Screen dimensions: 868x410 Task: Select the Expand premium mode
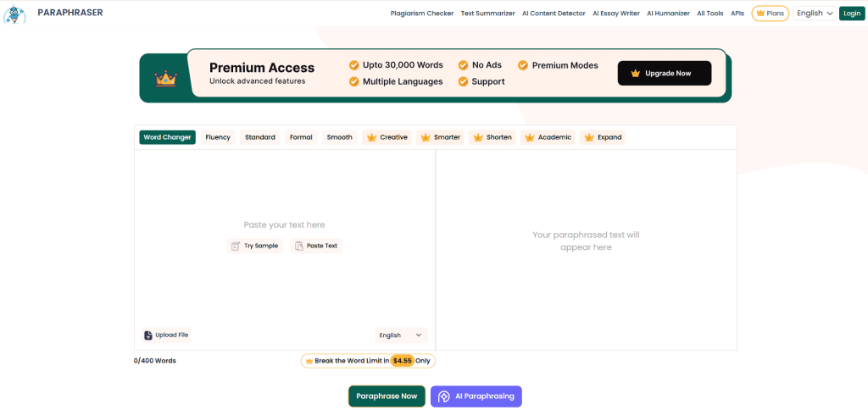(x=603, y=137)
